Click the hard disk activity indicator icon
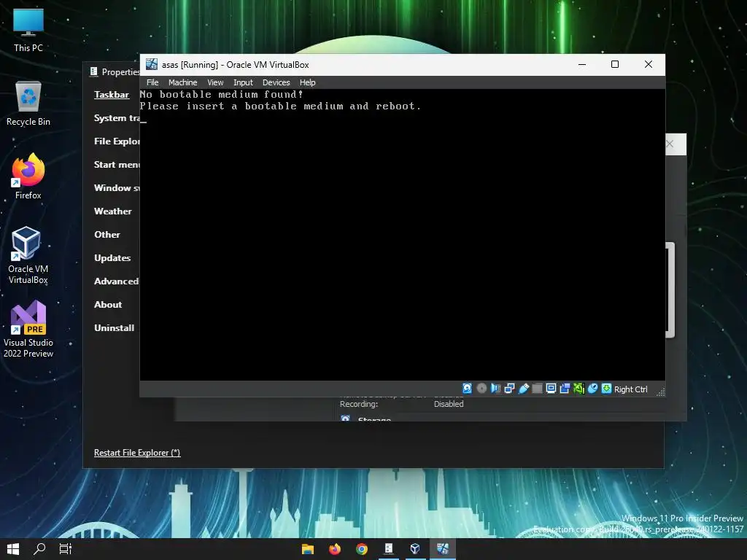 tap(467, 389)
